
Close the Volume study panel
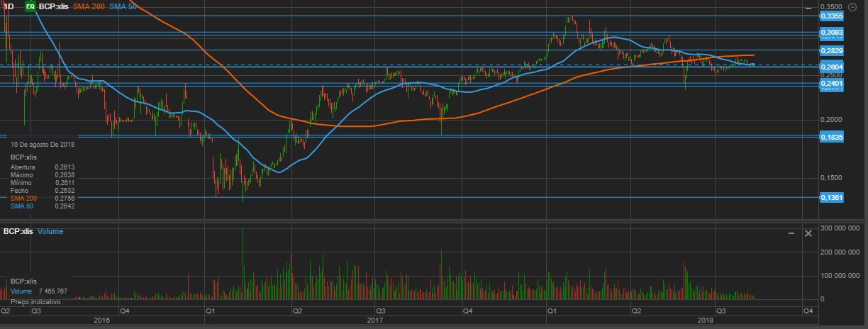808,233
